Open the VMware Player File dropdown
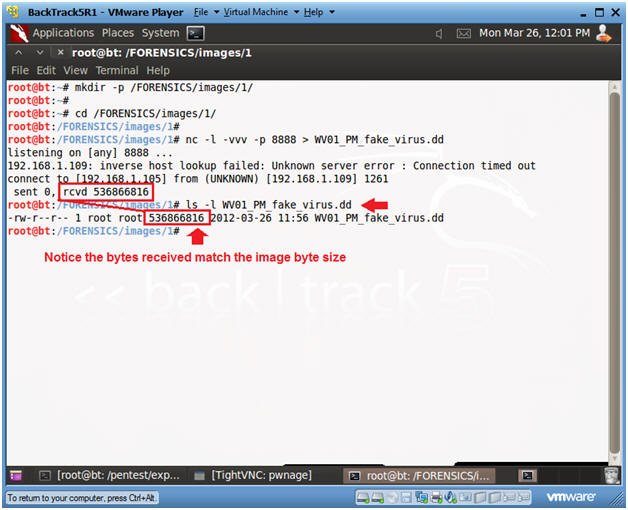The image size is (628, 510). click(206, 12)
